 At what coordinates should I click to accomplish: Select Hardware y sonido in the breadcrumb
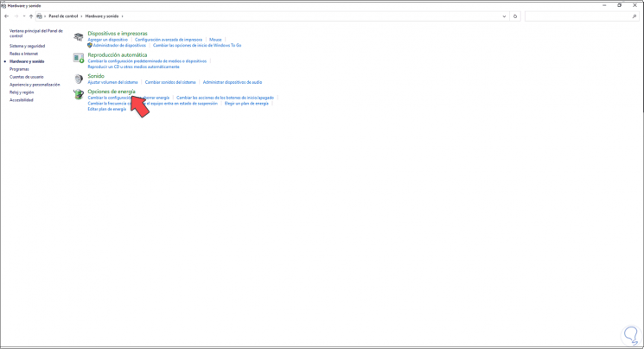click(102, 16)
